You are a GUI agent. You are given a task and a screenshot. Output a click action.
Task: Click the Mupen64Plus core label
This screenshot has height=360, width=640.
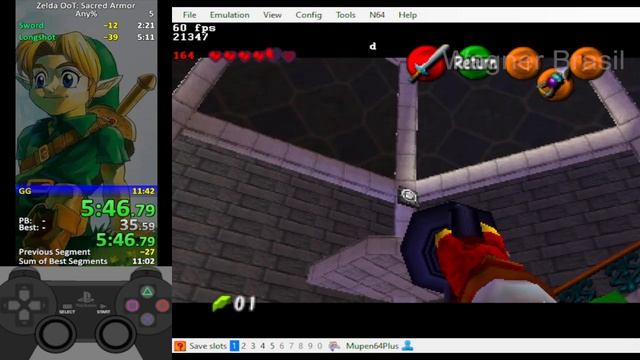pos(372,346)
